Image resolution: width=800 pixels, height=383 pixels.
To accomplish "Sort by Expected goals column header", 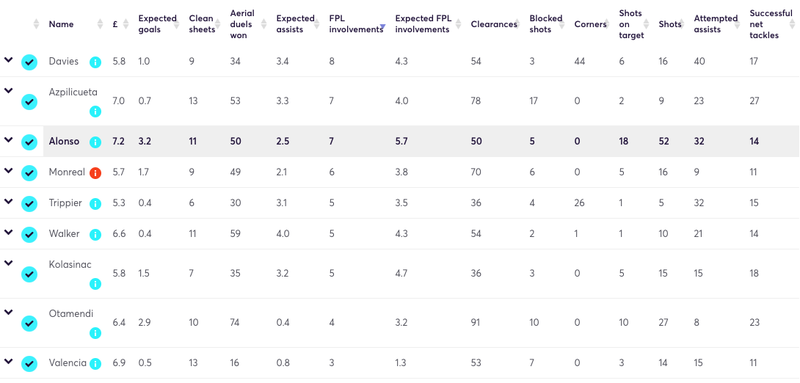I will (x=157, y=24).
